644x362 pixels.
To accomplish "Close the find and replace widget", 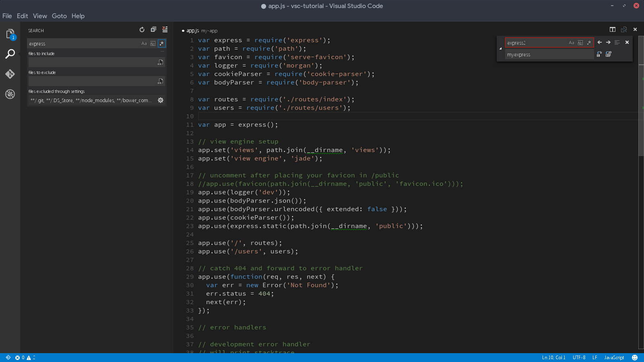I will click(x=627, y=42).
